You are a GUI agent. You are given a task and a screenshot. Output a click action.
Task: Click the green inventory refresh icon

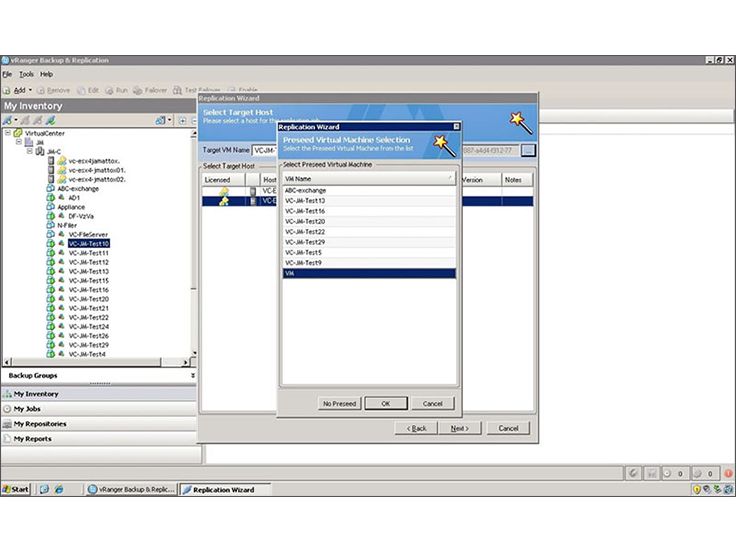tap(50, 121)
